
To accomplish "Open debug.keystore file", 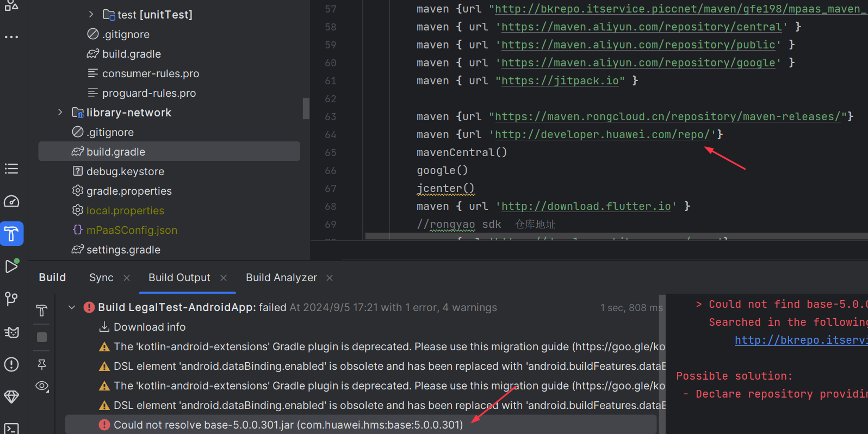I will (x=125, y=171).
